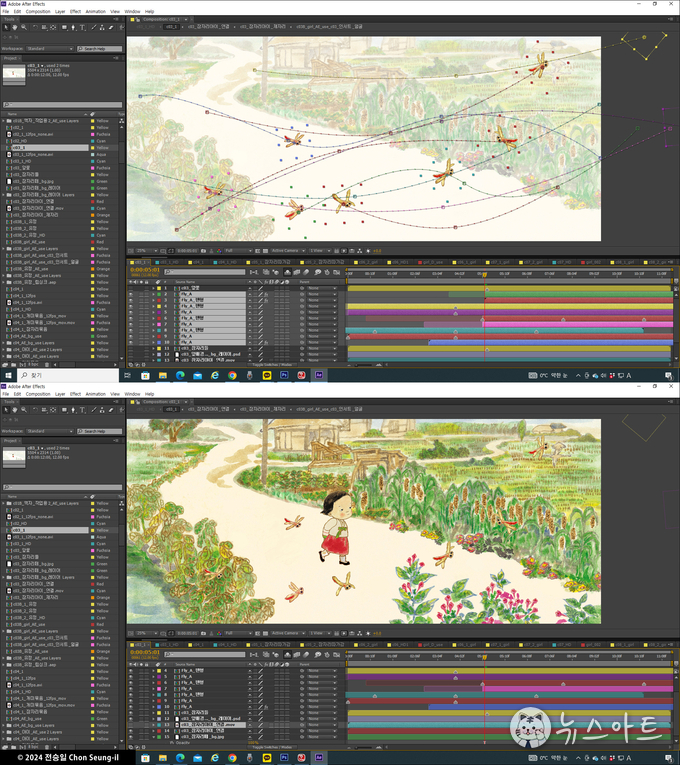Open Full resolution dropdown in upper viewer

click(238, 251)
